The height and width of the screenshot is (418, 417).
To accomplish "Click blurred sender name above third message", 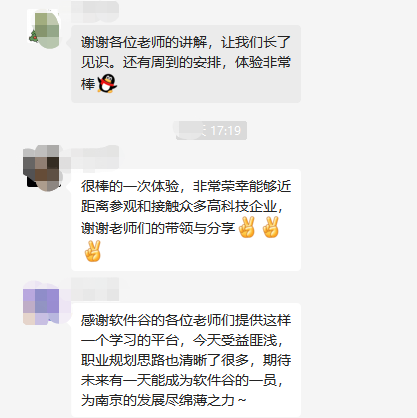I will pos(95,289).
